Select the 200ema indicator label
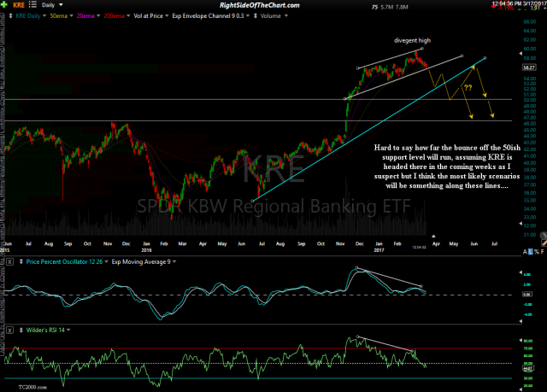This screenshot has height=392, width=547. click(114, 15)
